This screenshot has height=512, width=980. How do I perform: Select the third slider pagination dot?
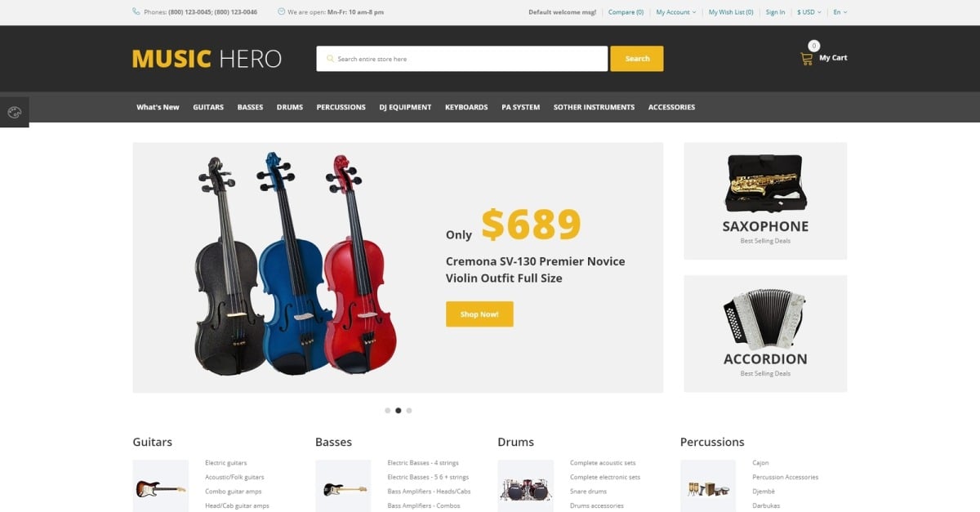pos(408,411)
